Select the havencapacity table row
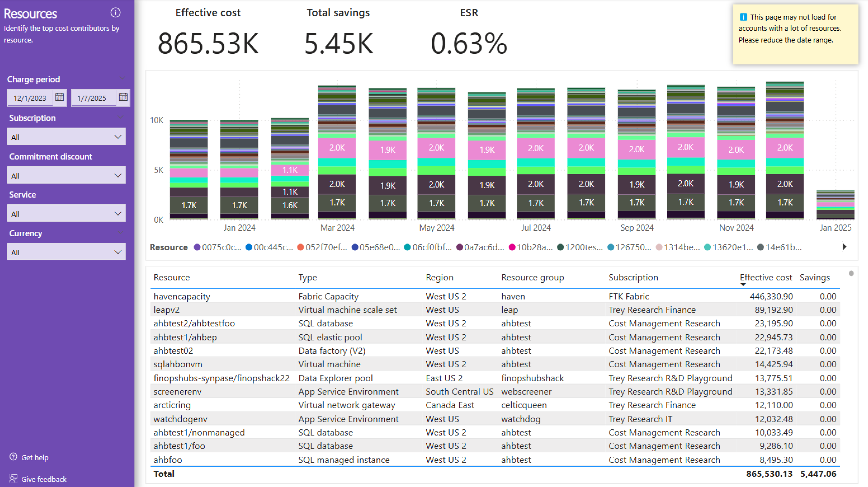Viewport: 868px width, 487px height. coord(182,296)
